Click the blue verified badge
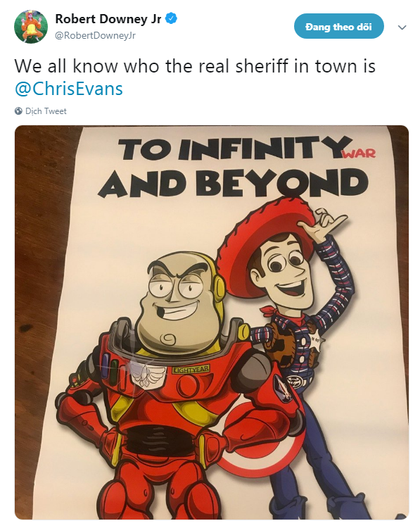Screen dimensions: 420x528 pos(172,18)
